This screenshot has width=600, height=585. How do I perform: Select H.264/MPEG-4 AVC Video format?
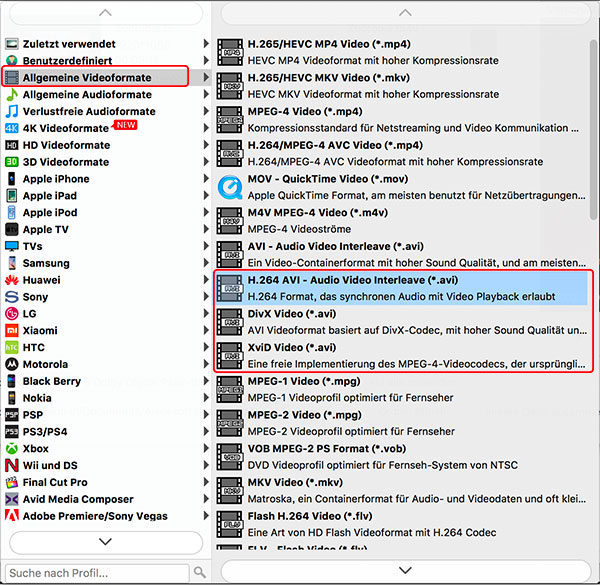click(402, 153)
